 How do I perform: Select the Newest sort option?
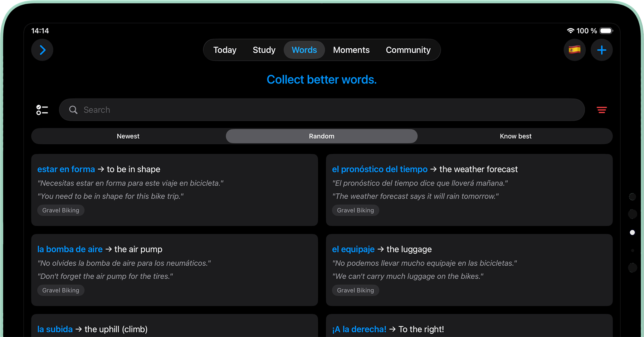pos(128,136)
